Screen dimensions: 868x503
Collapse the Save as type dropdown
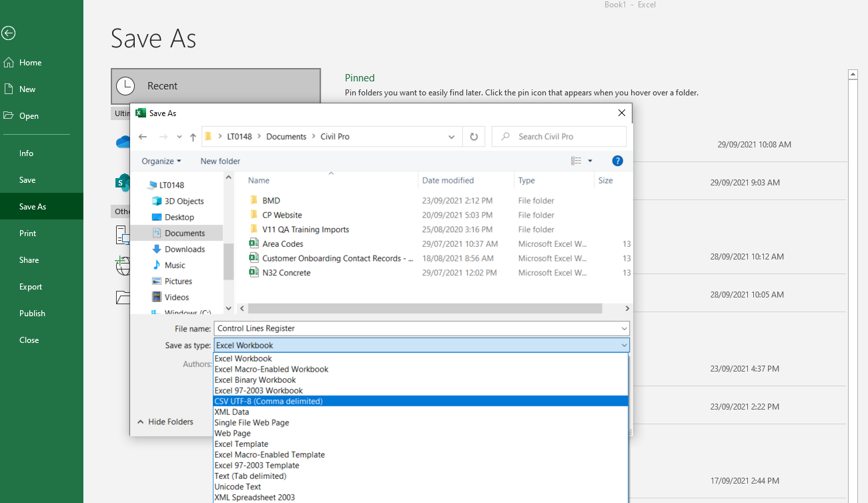624,346
